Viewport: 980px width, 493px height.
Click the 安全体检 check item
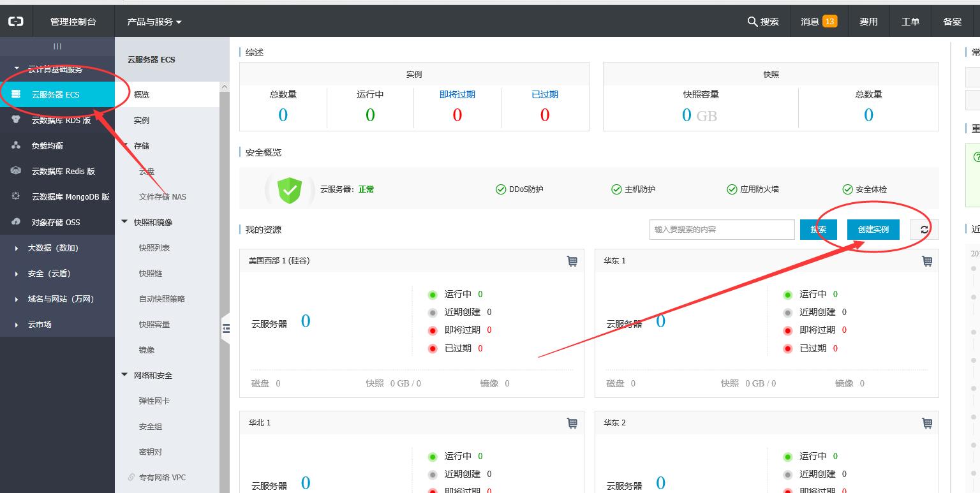coord(865,189)
